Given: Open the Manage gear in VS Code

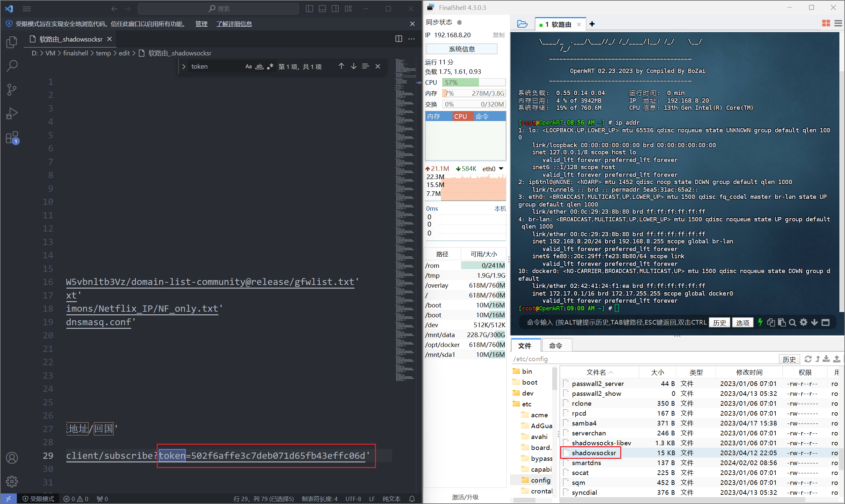Looking at the screenshot, I should 12,481.
